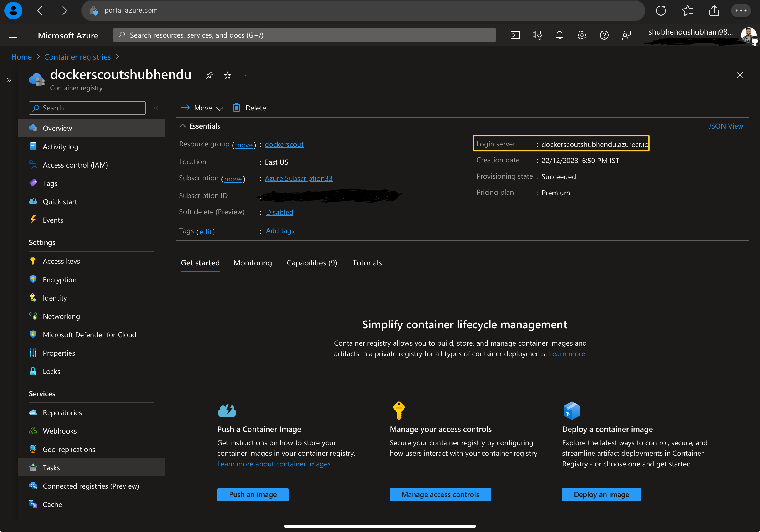Switch to Monitoring tab
The width and height of the screenshot is (760, 532).
point(253,263)
